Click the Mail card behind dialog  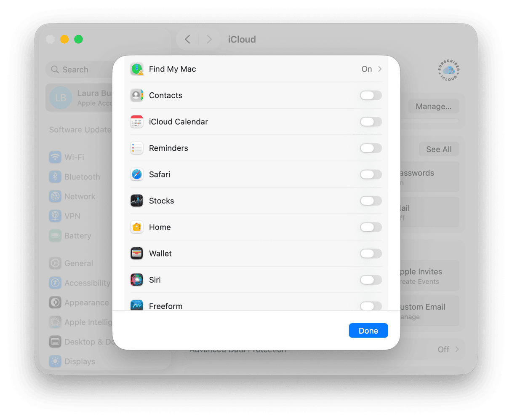[x=429, y=212]
